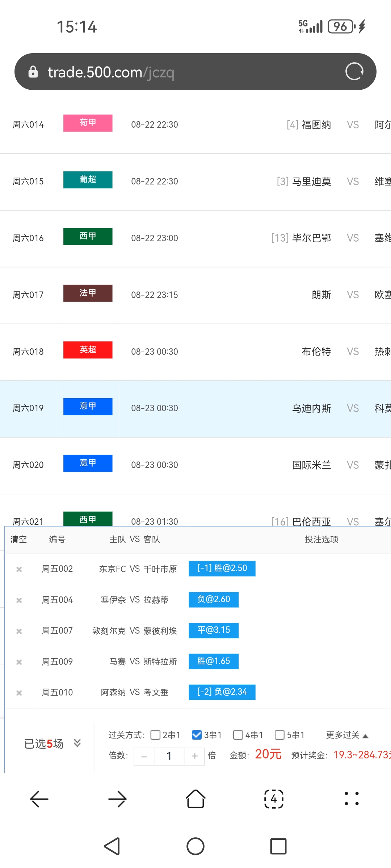The height and width of the screenshot is (868, 391).
Task: Open the trade.500.com/jczq address bar
Action: point(195,72)
